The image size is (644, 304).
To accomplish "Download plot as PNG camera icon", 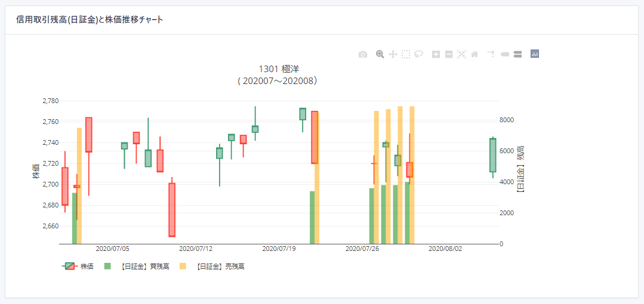I will point(363,54).
